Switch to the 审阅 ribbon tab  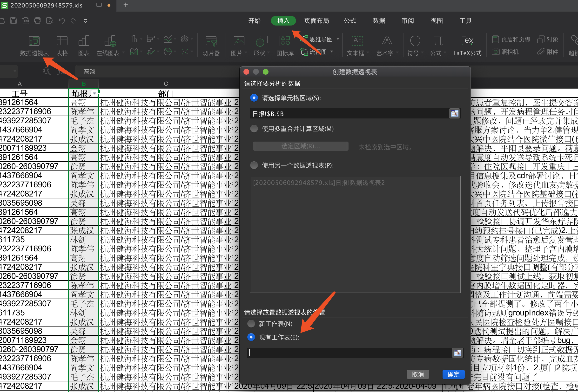coord(408,21)
